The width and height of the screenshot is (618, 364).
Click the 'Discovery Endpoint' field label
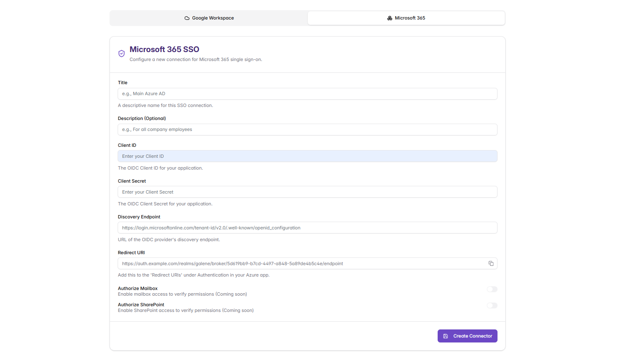point(139,217)
